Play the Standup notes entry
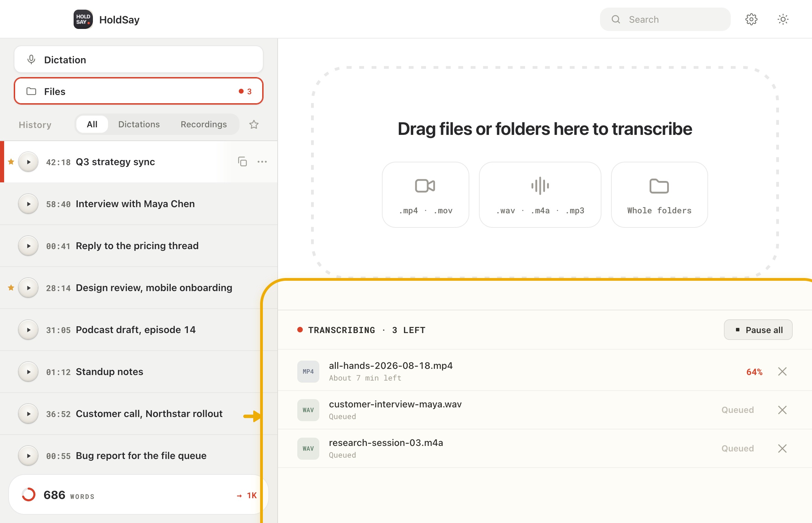Image resolution: width=812 pixels, height=523 pixels. [28, 372]
